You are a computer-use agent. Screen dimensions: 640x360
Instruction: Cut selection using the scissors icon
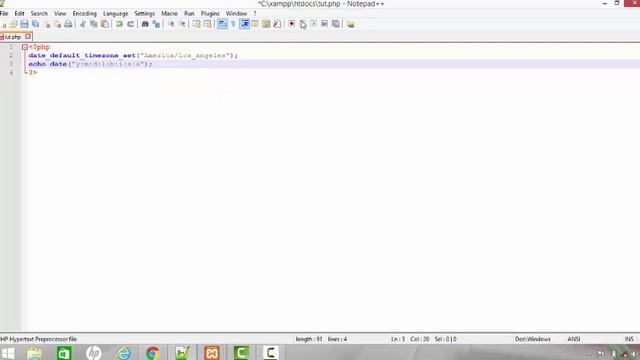[83, 24]
